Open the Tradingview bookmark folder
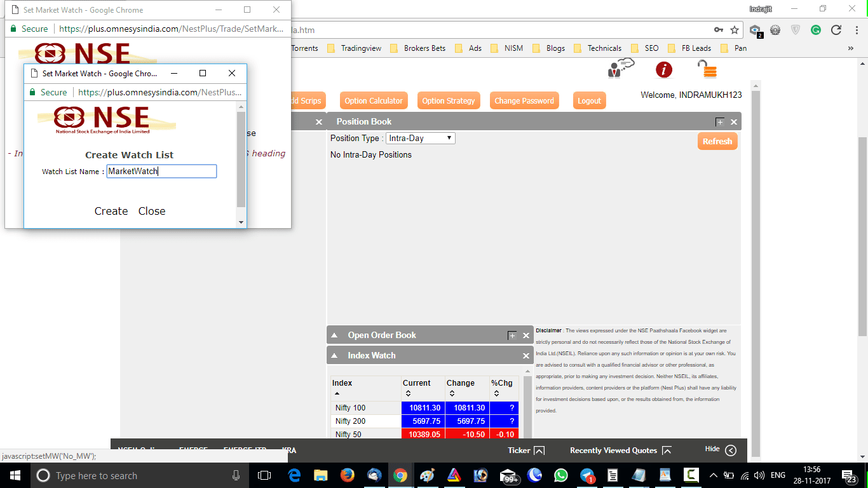868x488 pixels. 354,48
